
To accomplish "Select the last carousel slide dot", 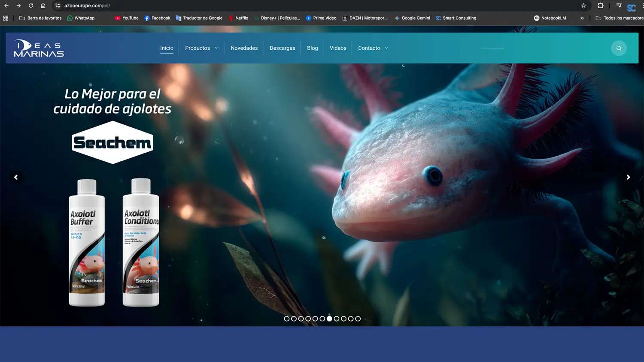I will [x=358, y=319].
